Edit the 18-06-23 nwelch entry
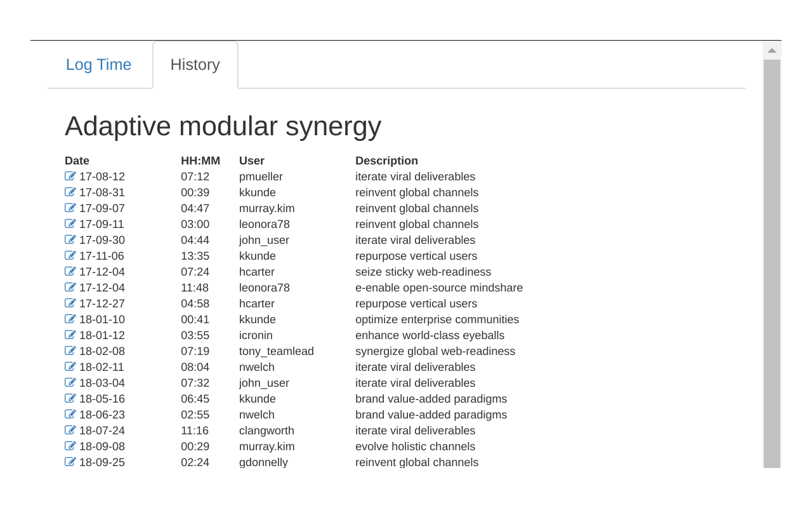812x508 pixels. click(x=70, y=415)
